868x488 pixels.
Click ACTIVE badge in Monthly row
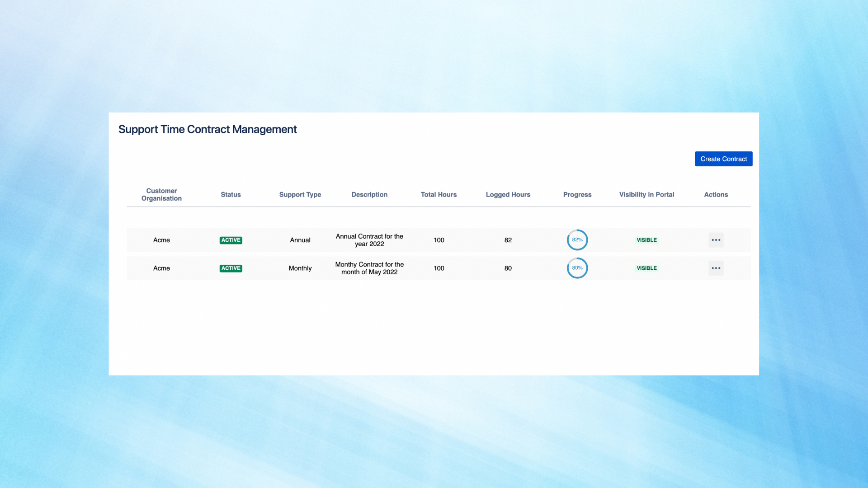(231, 268)
